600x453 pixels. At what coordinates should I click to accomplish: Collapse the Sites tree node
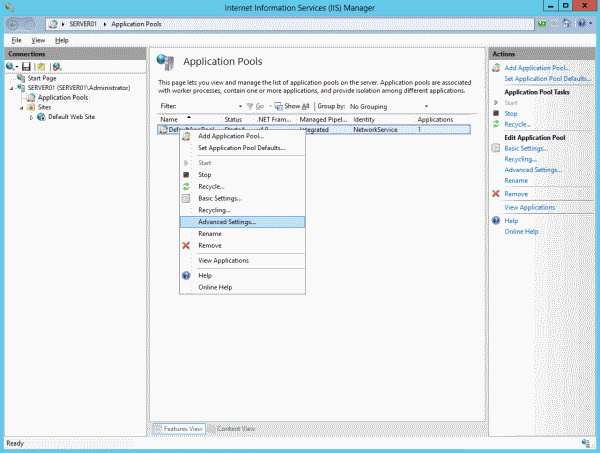pos(21,108)
